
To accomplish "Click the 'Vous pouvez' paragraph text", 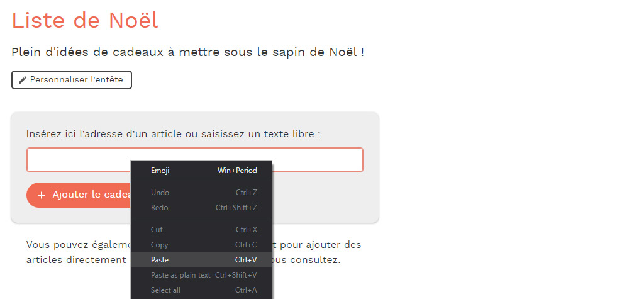I will pyautogui.click(x=79, y=245).
